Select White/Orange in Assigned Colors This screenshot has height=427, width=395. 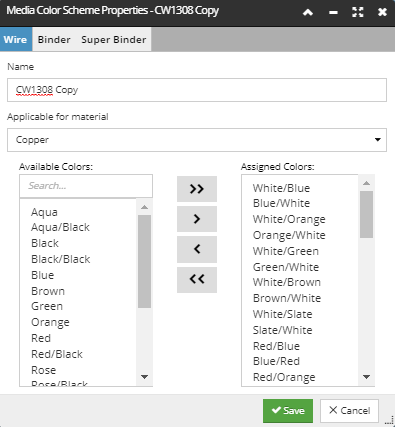click(289, 219)
